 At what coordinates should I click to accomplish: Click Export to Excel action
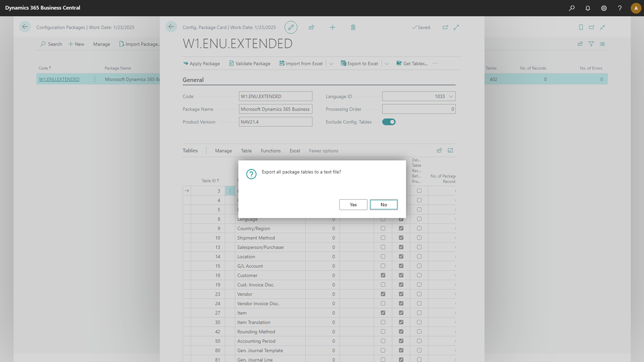(x=359, y=63)
